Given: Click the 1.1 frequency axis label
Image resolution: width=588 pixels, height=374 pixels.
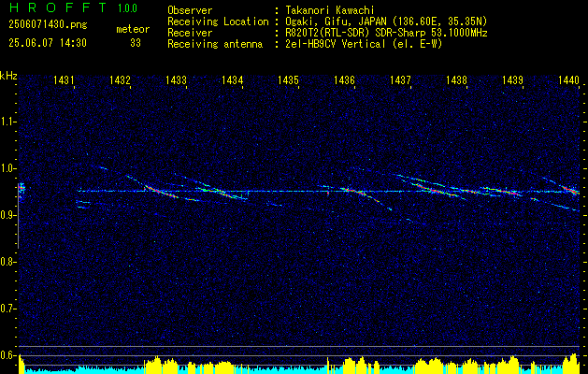Looking at the screenshot, I should (x=7, y=122).
